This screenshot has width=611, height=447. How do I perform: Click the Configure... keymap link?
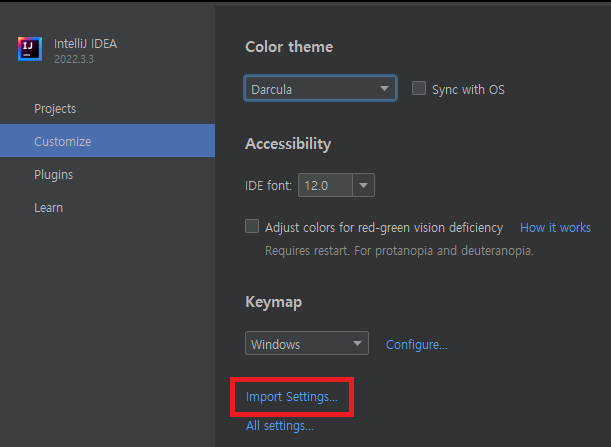(417, 345)
